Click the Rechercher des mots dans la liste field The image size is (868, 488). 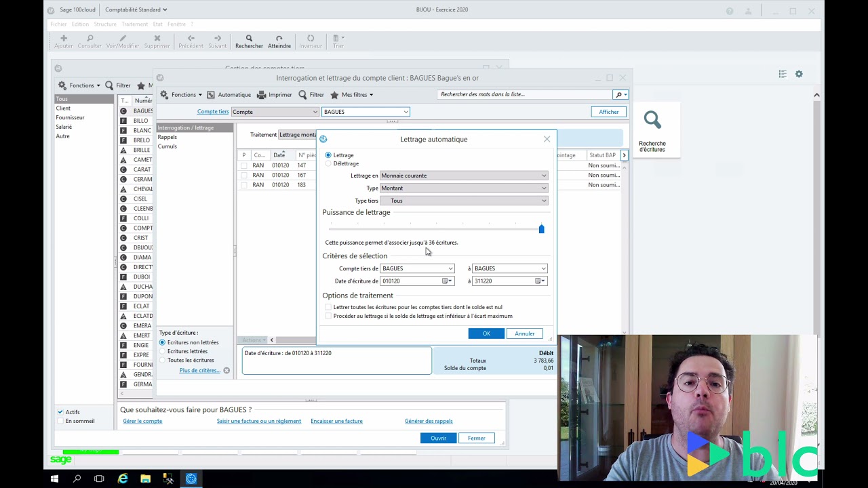point(525,94)
